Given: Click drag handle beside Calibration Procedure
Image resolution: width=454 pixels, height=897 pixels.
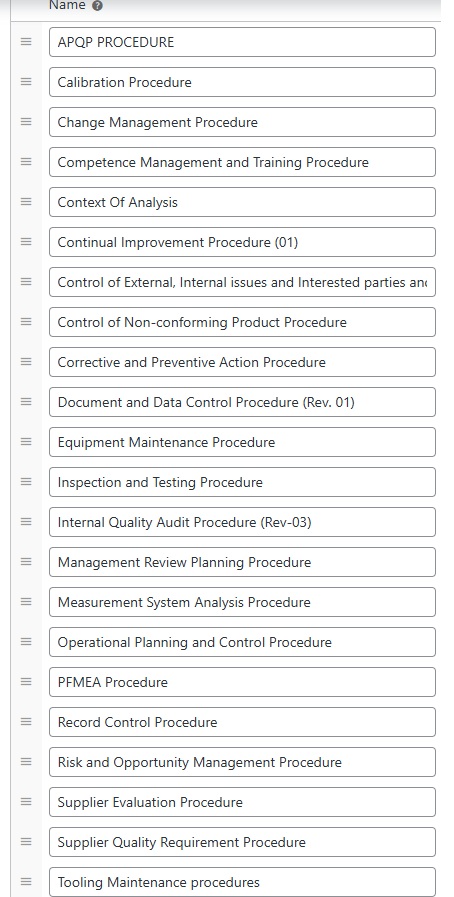Looking at the screenshot, I should [x=26, y=82].
